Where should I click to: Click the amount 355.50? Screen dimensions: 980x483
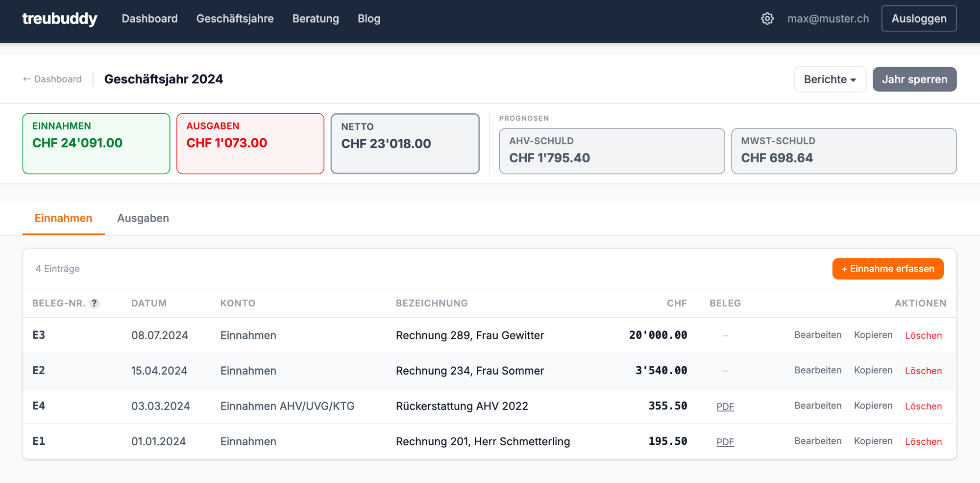point(668,406)
